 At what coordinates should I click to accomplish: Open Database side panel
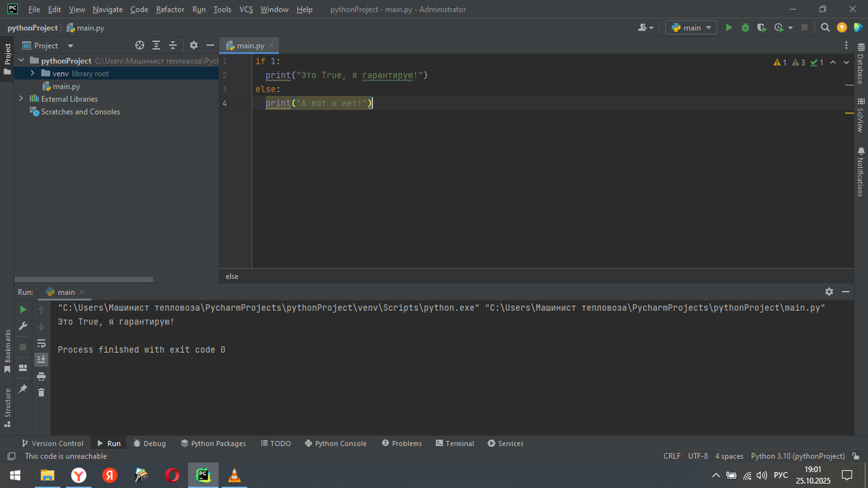[861, 64]
